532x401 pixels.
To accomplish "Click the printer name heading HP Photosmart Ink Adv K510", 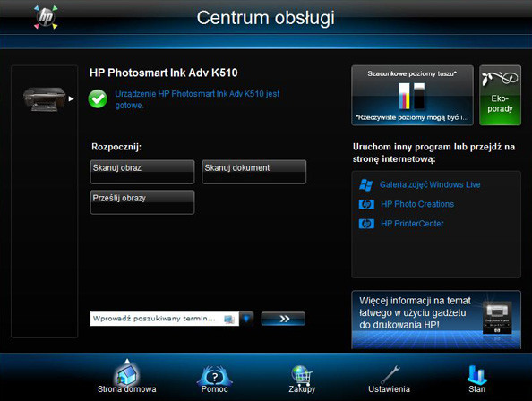I will point(164,73).
